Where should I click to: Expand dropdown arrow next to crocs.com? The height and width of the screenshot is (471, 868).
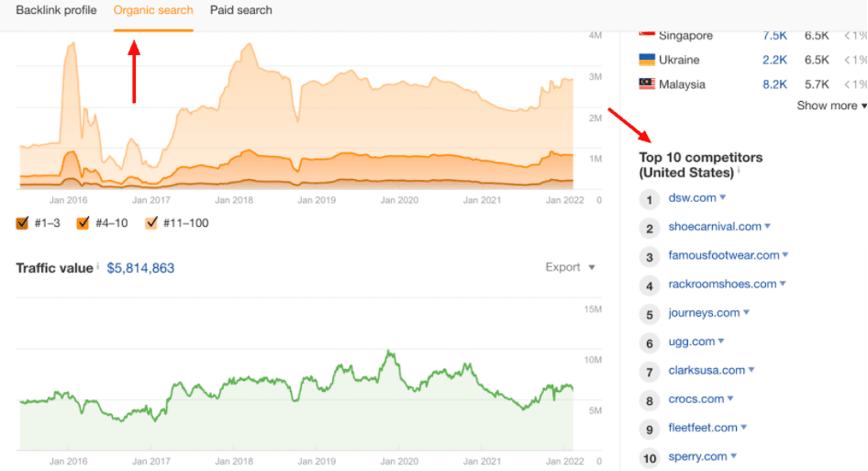(x=730, y=398)
